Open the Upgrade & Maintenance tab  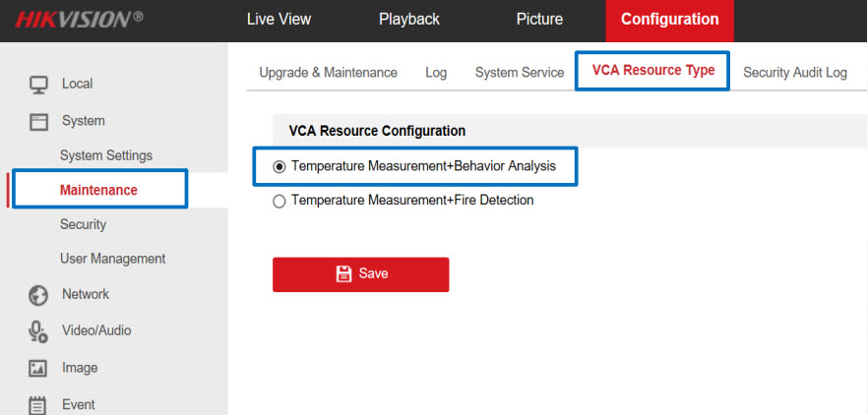(328, 73)
